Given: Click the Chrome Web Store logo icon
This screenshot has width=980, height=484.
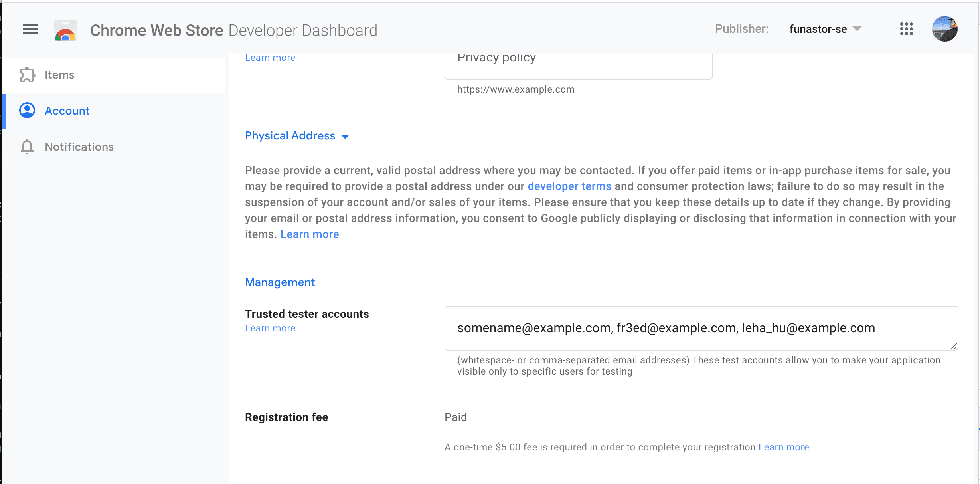Looking at the screenshot, I should 65,30.
